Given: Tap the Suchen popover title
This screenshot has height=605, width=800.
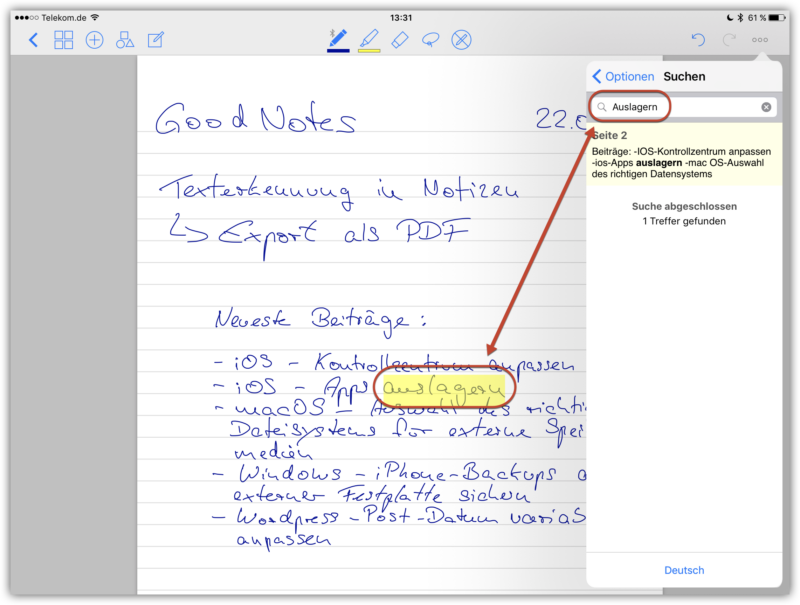Looking at the screenshot, I should tap(684, 77).
